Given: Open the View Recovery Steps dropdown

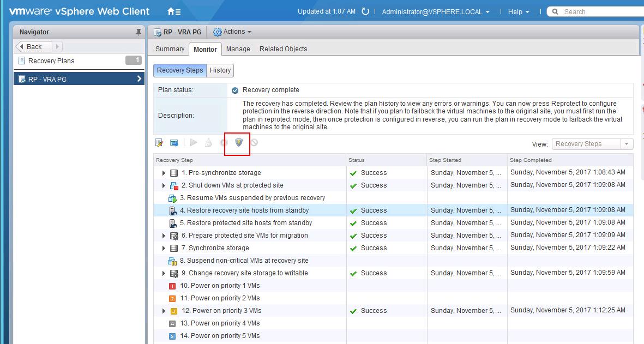Looking at the screenshot, I should 592,144.
